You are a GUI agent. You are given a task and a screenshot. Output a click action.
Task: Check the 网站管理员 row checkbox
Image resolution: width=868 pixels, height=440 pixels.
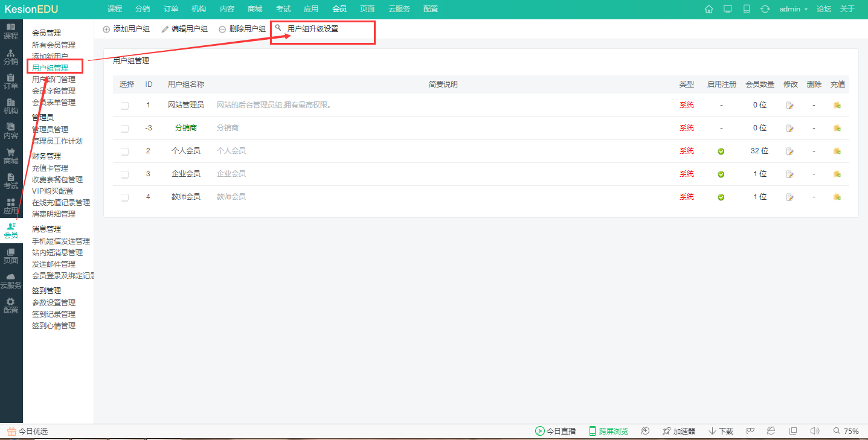point(125,106)
